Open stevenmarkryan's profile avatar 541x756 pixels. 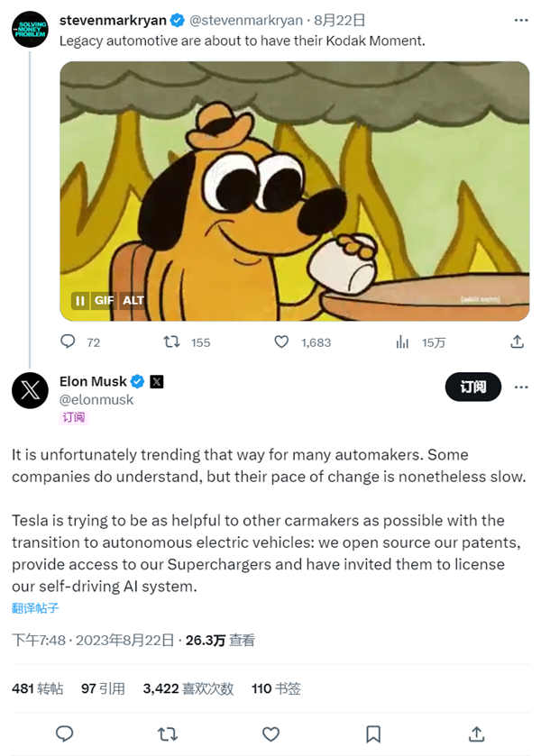click(30, 29)
